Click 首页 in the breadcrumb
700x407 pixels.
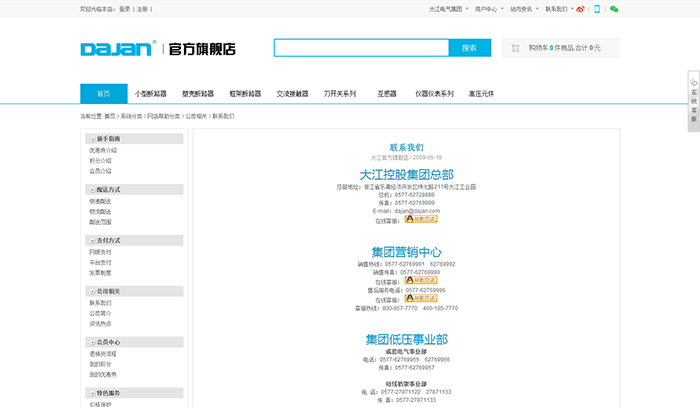point(110,116)
